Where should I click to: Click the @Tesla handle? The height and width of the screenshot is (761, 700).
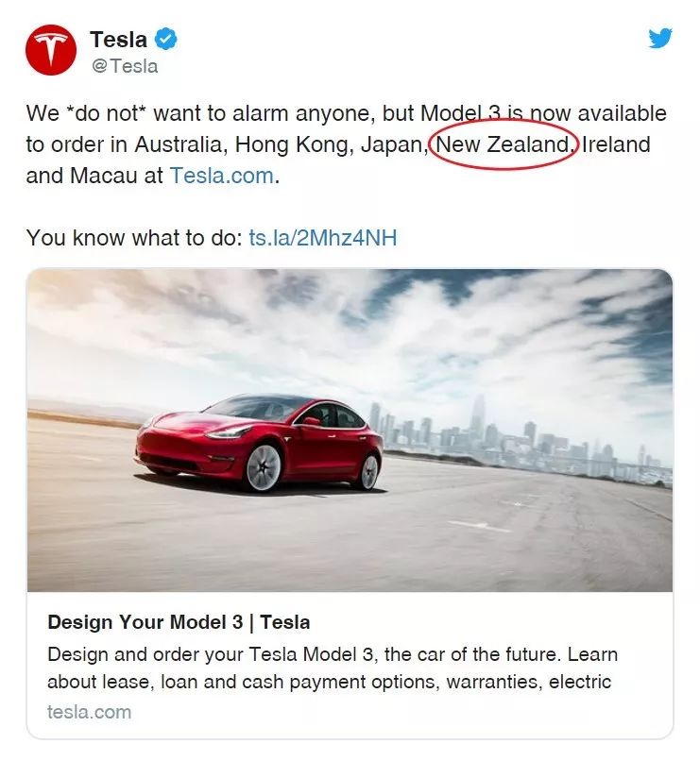tap(124, 66)
